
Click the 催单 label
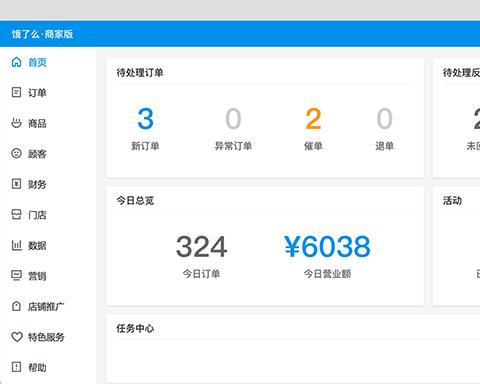coord(313,146)
